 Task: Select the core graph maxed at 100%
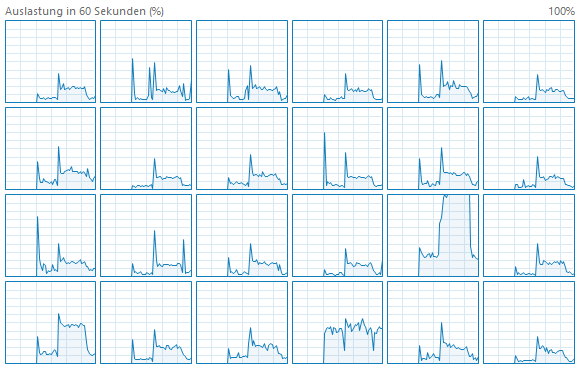[x=433, y=235]
